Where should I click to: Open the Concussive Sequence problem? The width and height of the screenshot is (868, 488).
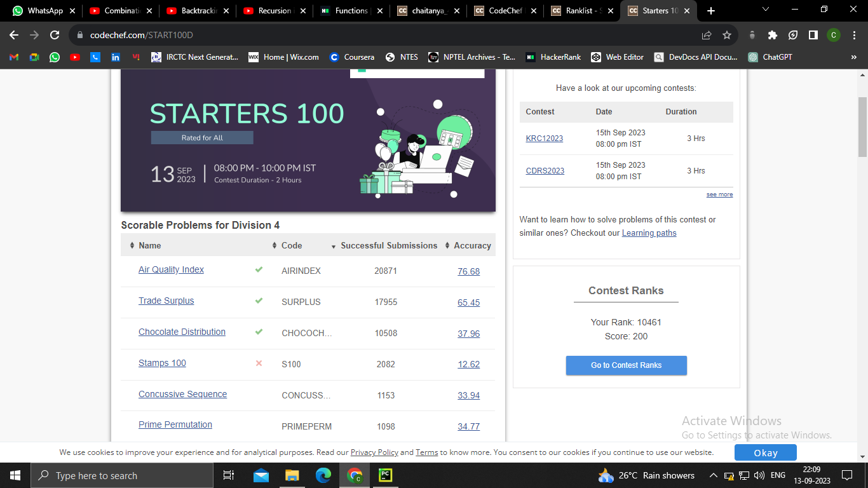pyautogui.click(x=182, y=394)
